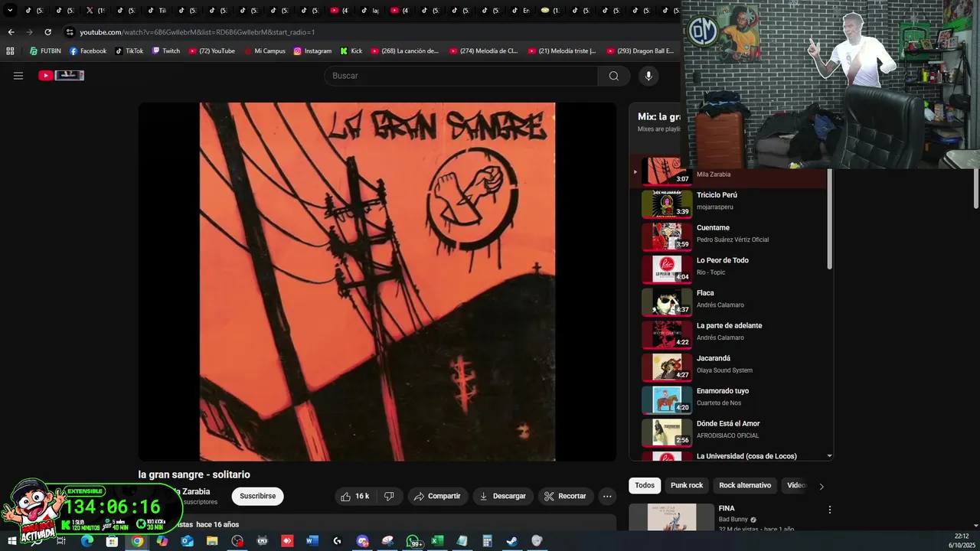Go to the YouTube home logo
Viewport: 980px width, 551px height.
coord(61,76)
